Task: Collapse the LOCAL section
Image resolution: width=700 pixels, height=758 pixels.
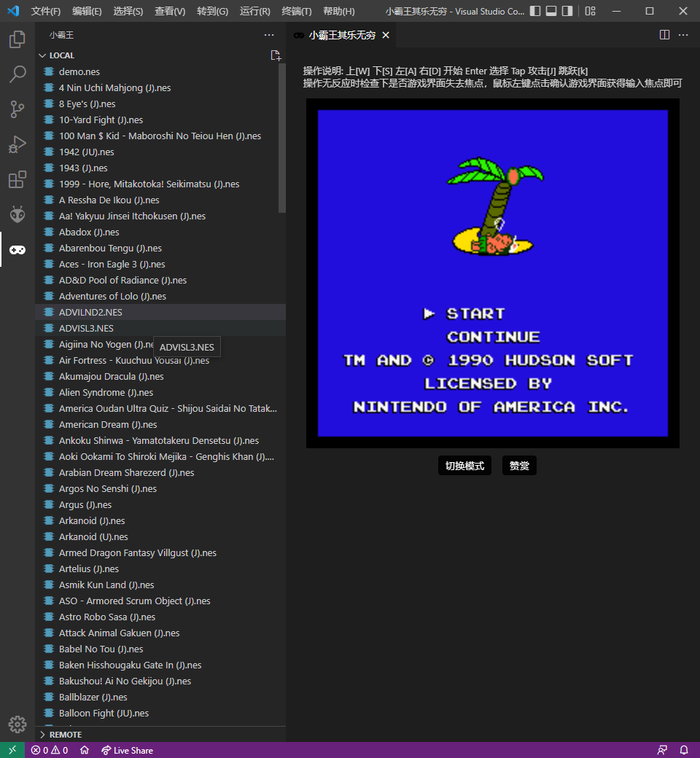Action: coord(160,55)
